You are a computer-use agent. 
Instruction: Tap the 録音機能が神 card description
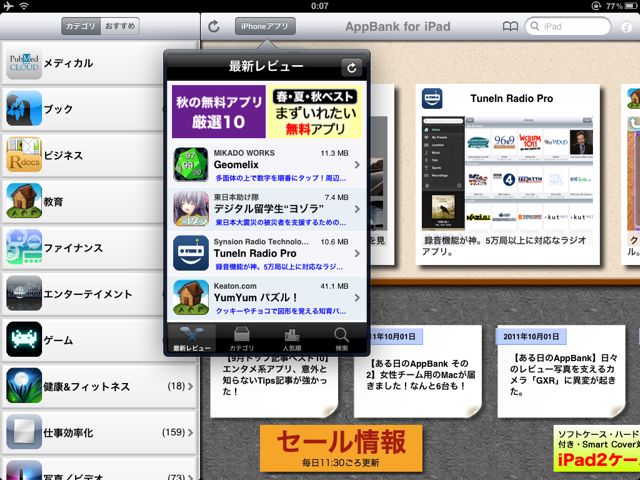504,246
